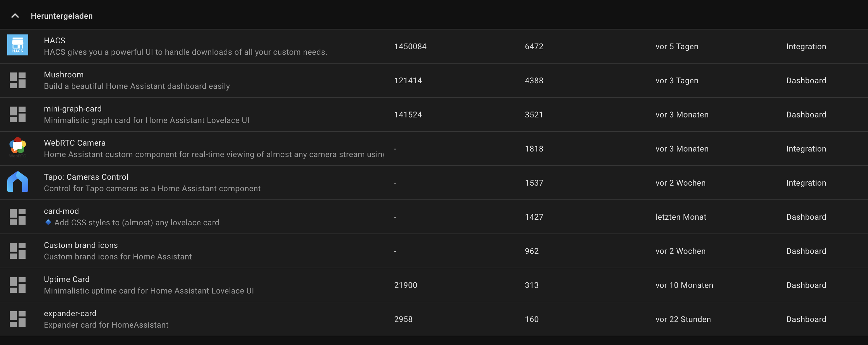The width and height of the screenshot is (868, 345).
Task: Click the Mushroom download count 121414
Action: [x=408, y=80]
